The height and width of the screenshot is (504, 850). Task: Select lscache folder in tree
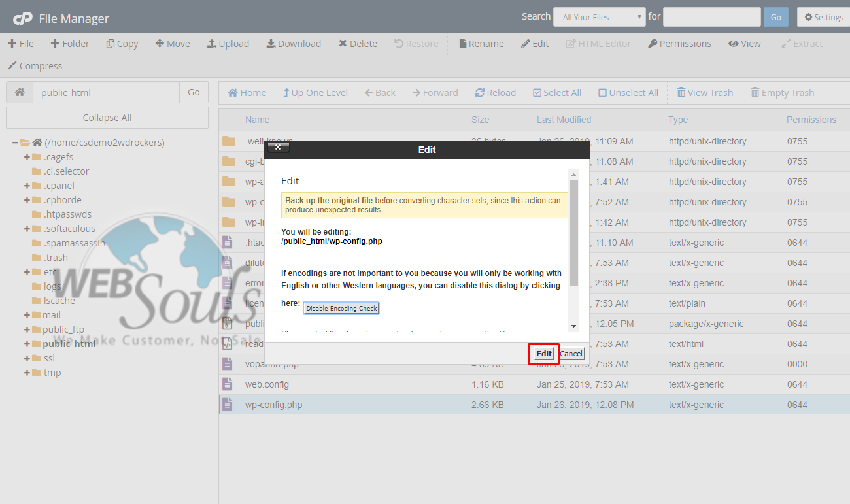pyautogui.click(x=59, y=301)
